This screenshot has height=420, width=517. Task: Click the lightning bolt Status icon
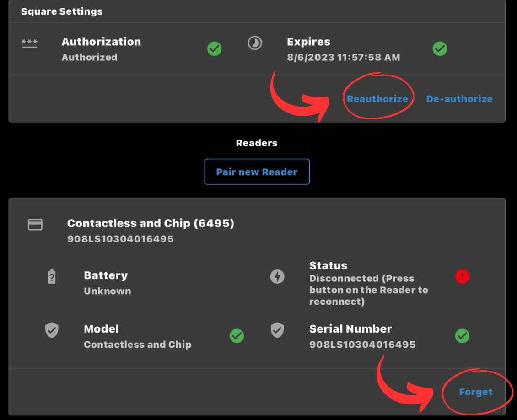point(277,277)
